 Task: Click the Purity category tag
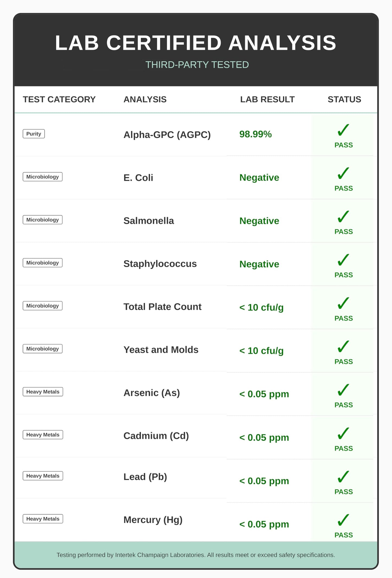pyautogui.click(x=34, y=134)
